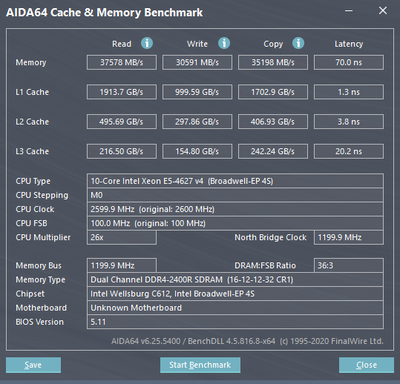The image size is (400, 384).
Task: Click the CPU Multiplier 26x field
Action: [122, 238]
